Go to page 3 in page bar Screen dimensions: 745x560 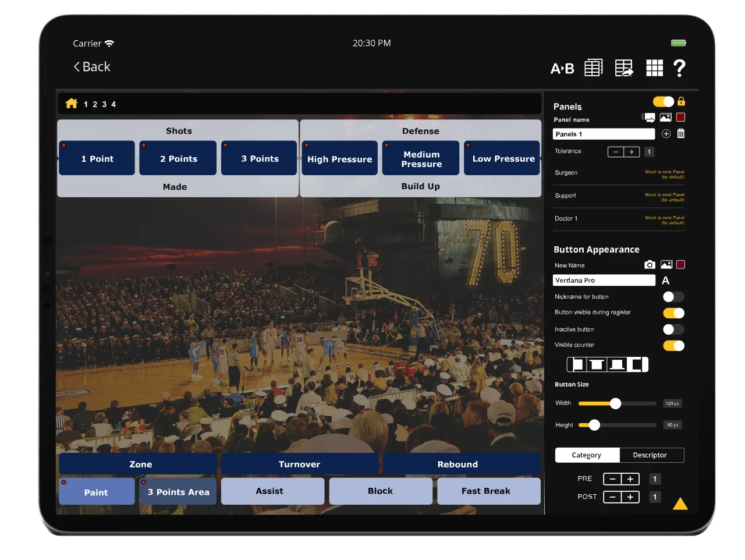(104, 104)
